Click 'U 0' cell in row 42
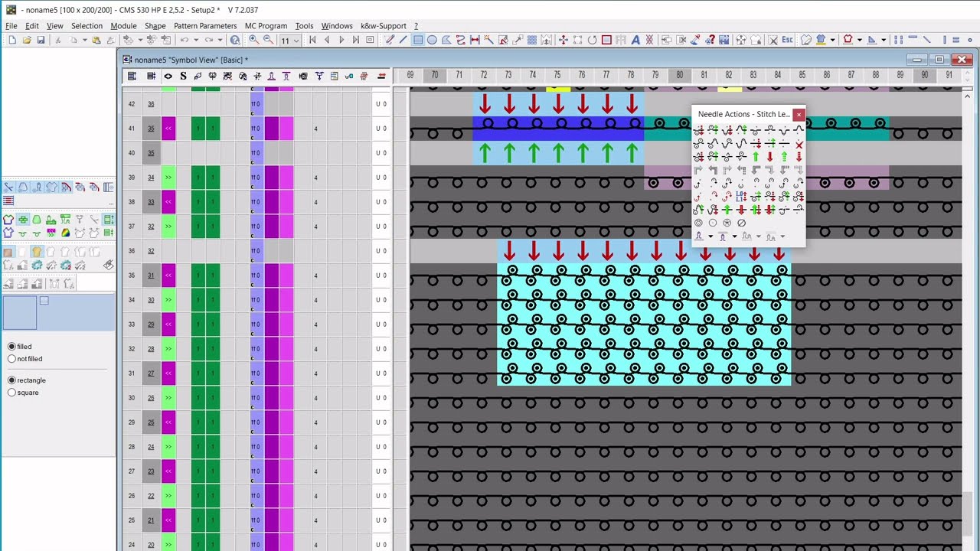Screen dimensions: 980x551 381,104
